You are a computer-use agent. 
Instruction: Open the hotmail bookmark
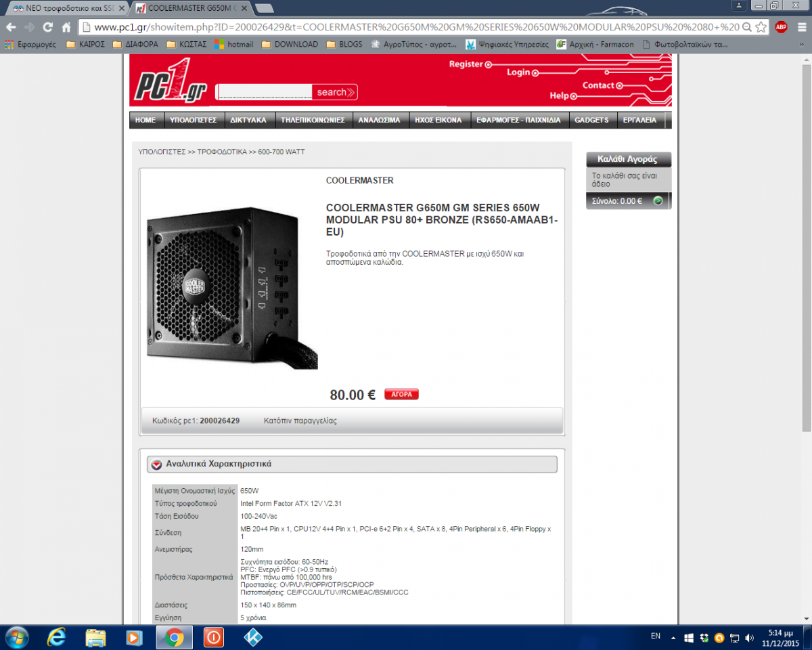(x=234, y=44)
